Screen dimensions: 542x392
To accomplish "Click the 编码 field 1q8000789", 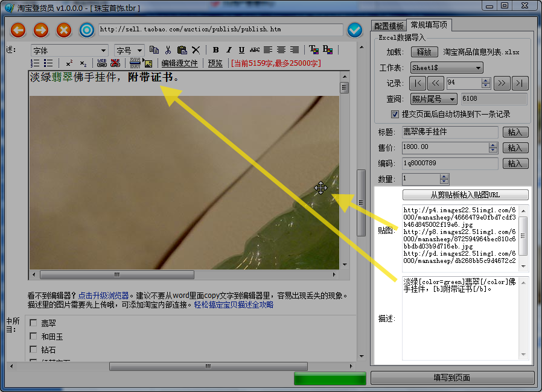I will [x=450, y=163].
